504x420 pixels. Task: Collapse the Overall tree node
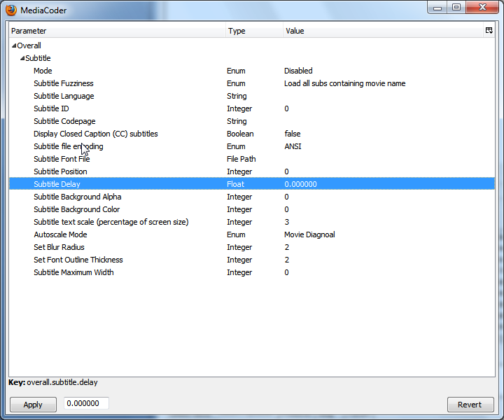click(x=14, y=46)
